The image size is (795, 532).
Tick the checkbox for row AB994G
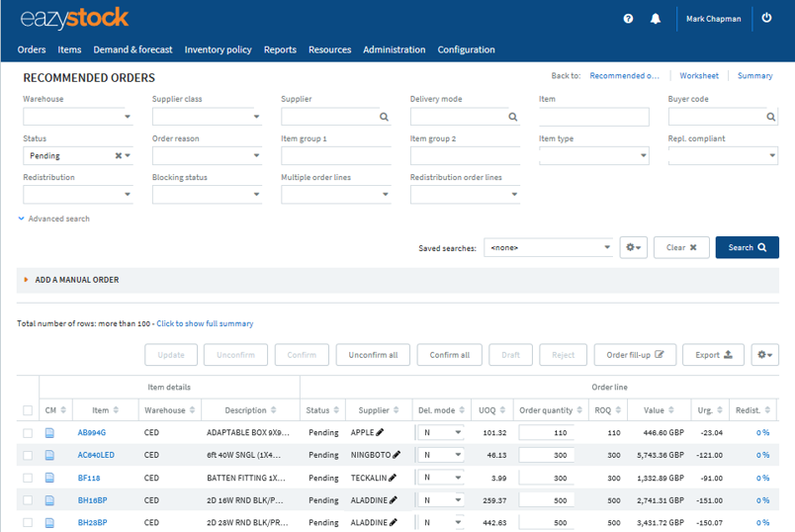click(28, 433)
